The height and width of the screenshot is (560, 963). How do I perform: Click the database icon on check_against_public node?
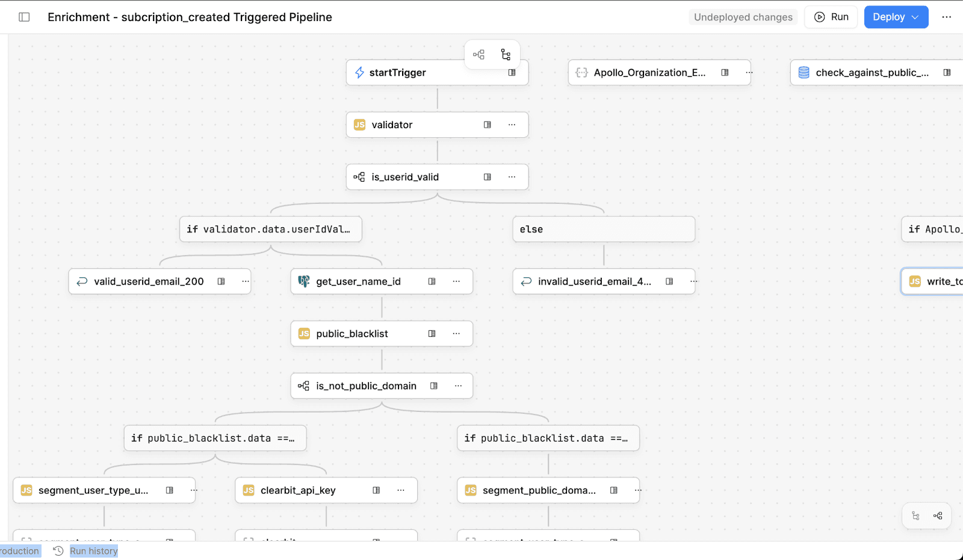coord(803,72)
